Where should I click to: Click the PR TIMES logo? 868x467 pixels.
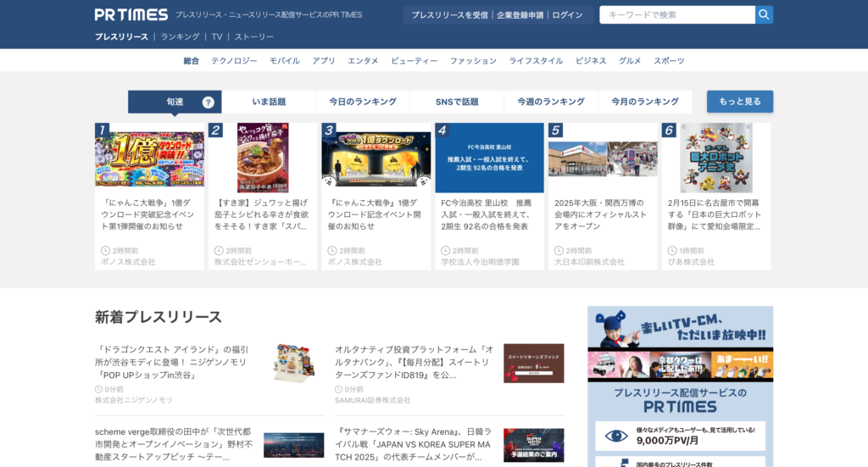pyautogui.click(x=131, y=15)
